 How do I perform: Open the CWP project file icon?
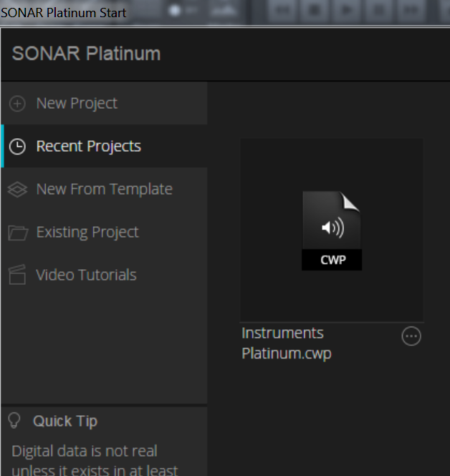(331, 230)
